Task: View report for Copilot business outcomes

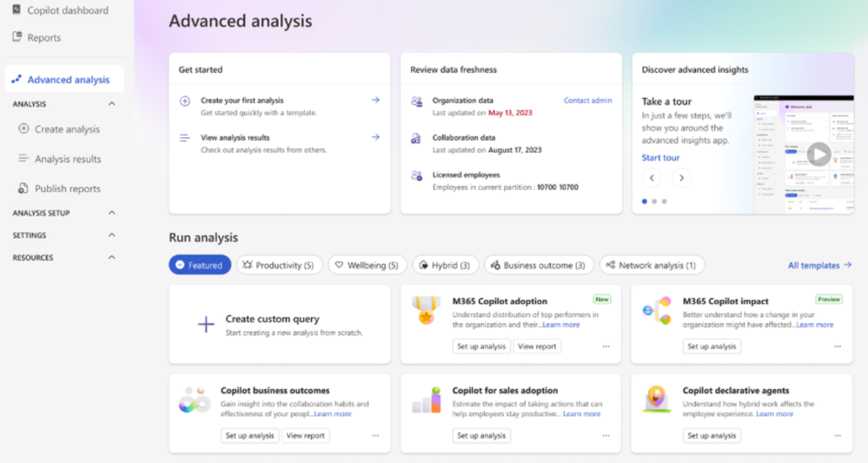Action: pyautogui.click(x=306, y=435)
